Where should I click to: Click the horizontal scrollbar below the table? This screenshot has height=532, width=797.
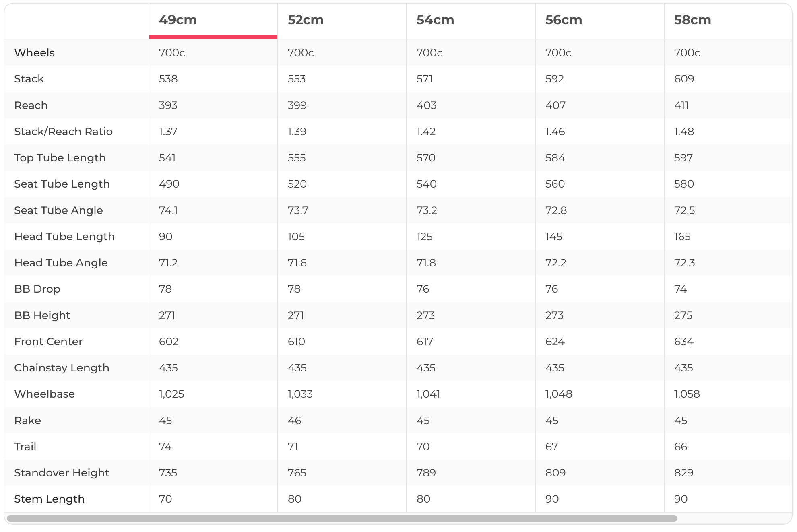[342, 518]
